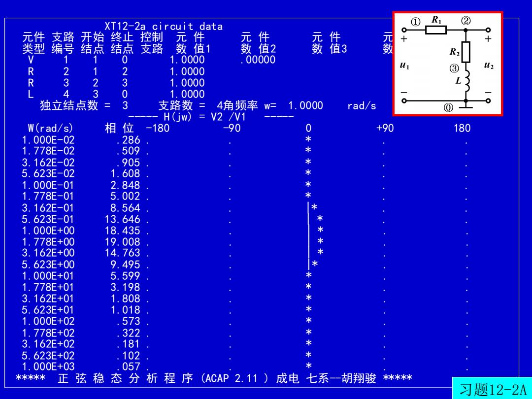The height and width of the screenshot is (399, 532).
Task: Click the '相 位' column header
Action: point(119,128)
